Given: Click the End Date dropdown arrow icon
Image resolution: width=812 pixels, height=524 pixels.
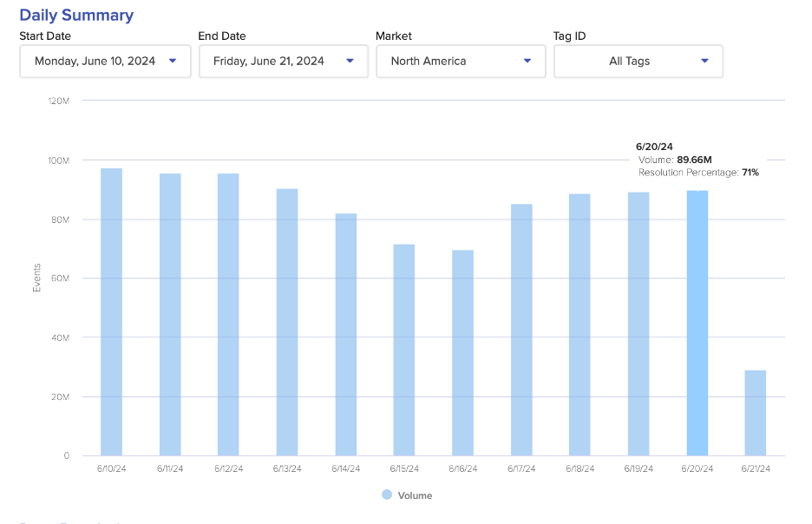Looking at the screenshot, I should pyautogui.click(x=350, y=61).
